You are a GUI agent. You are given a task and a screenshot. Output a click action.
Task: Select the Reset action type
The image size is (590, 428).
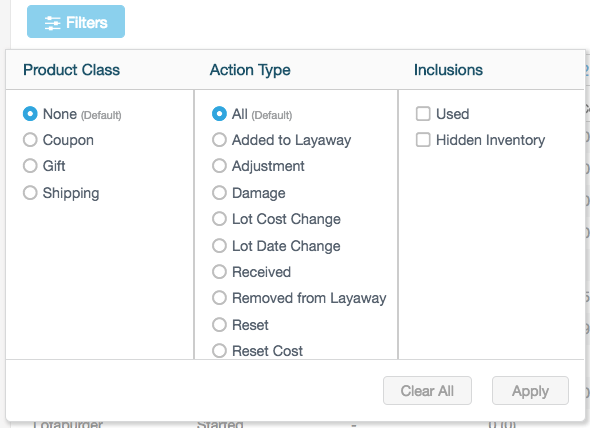point(219,324)
